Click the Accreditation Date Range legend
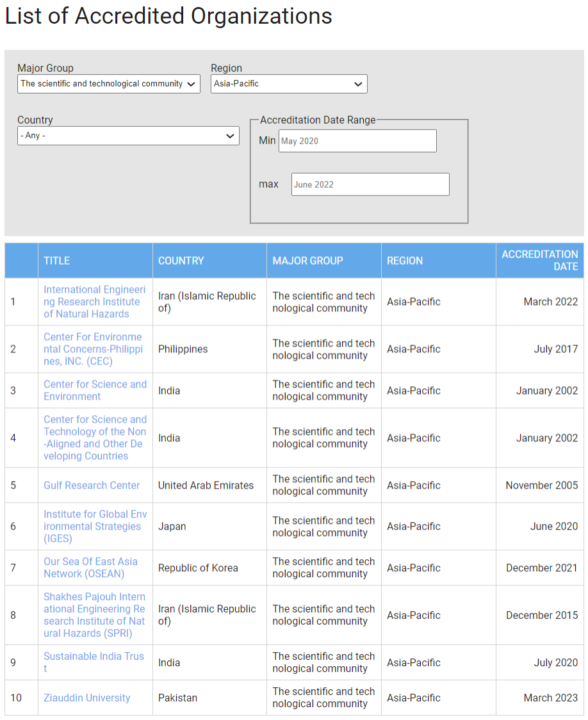 (318, 120)
